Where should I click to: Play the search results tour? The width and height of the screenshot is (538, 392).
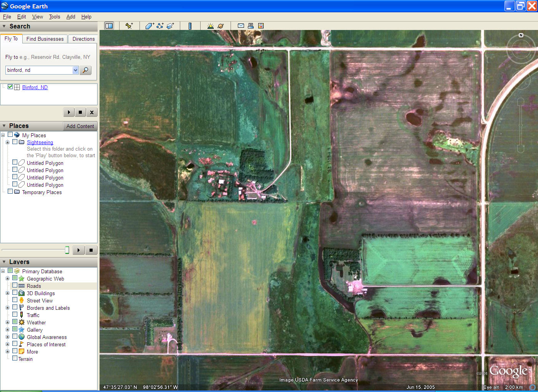69,112
